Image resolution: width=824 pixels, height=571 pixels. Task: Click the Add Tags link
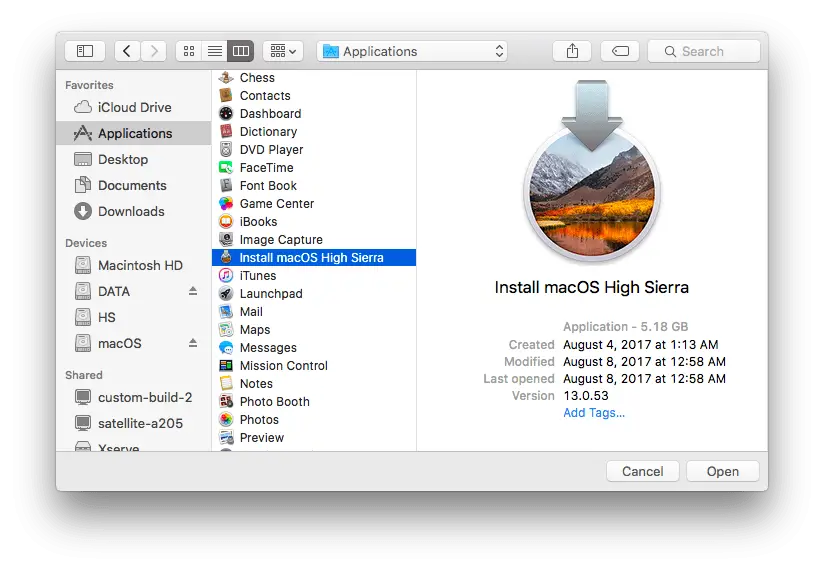click(594, 413)
